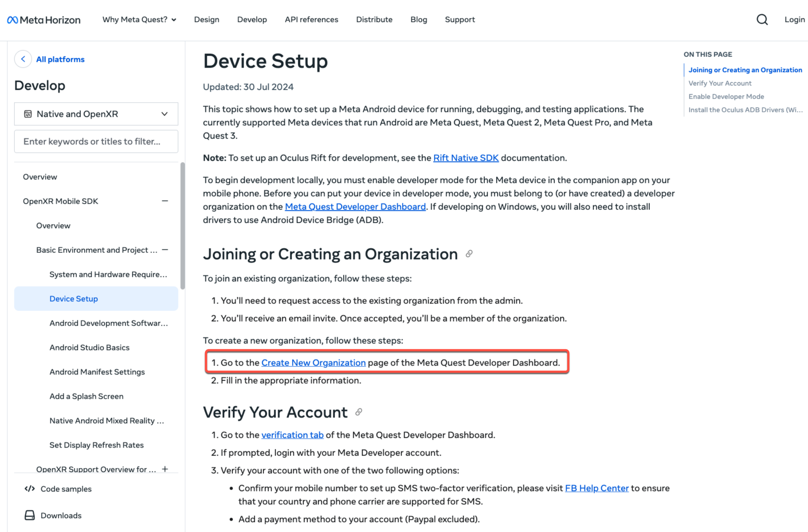Open the Native and OpenXR dropdown

pyautogui.click(x=164, y=114)
